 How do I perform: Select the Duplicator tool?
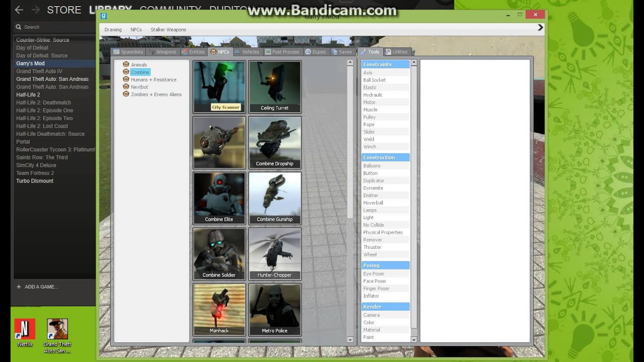[385, 180]
